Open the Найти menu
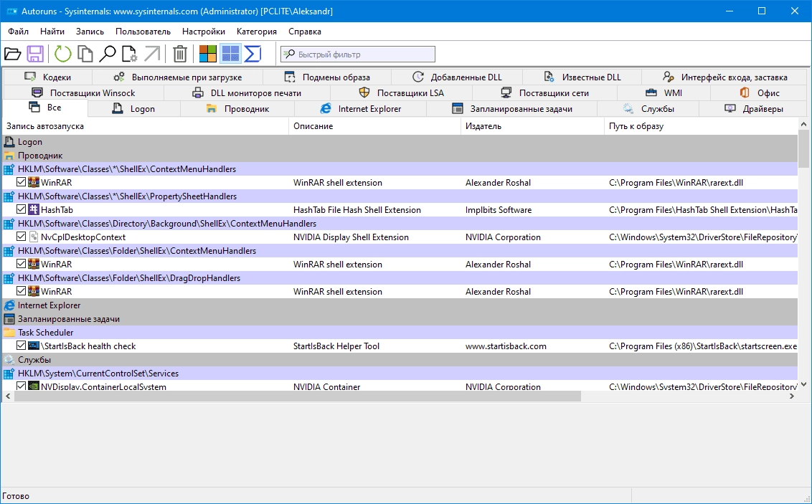812x504 pixels. pos(52,32)
